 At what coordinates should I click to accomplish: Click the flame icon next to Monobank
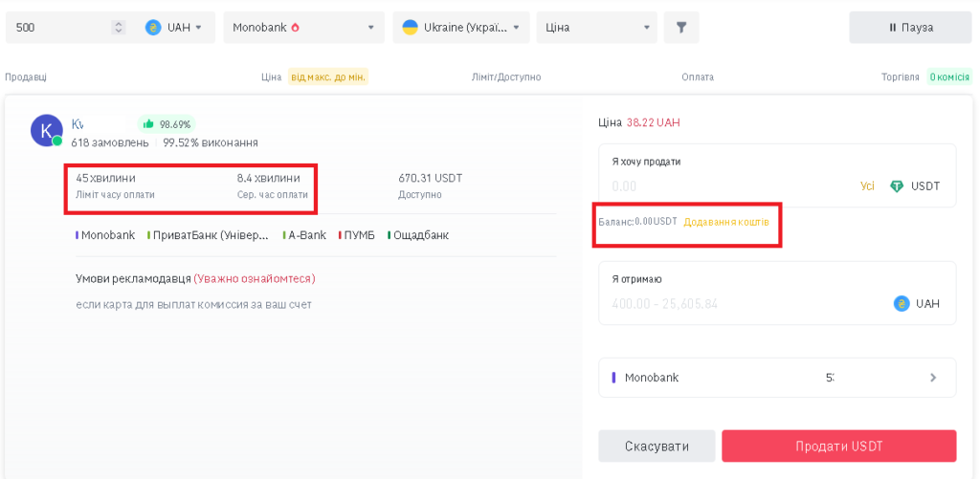[295, 28]
